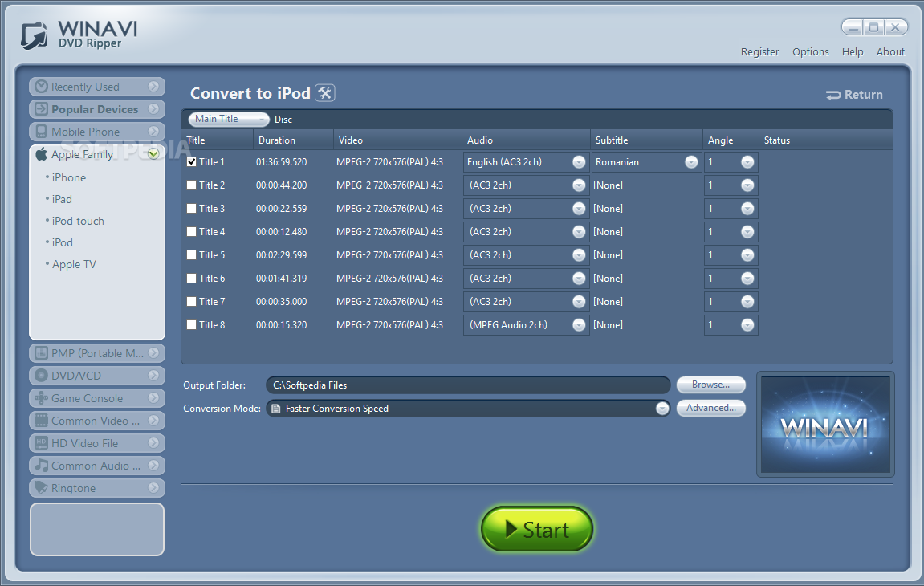Click the Output Folder path field
This screenshot has height=586, width=924.
coord(468,385)
